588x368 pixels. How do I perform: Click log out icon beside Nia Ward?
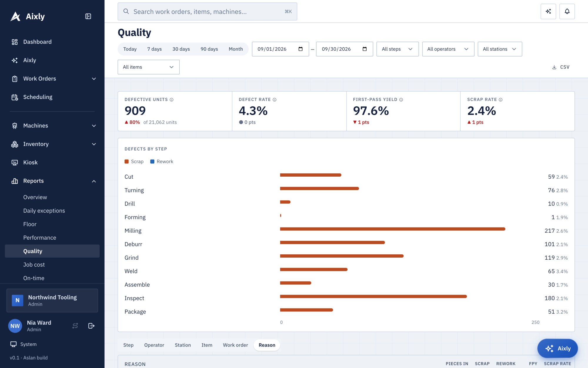click(x=91, y=326)
